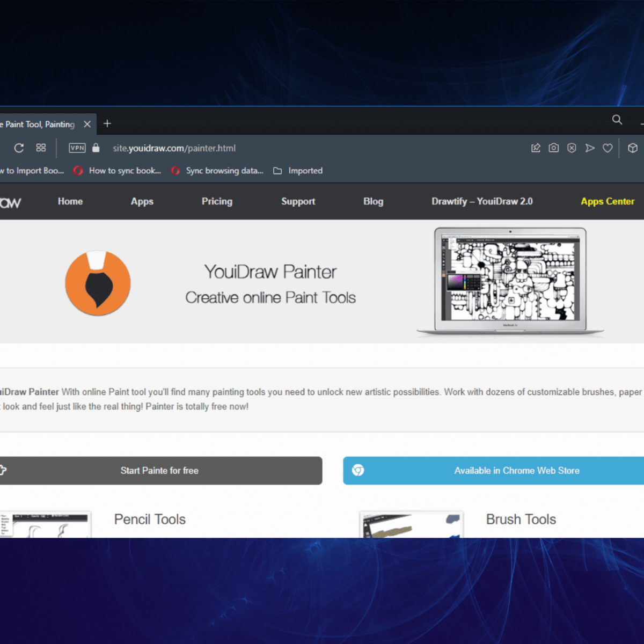
Task: Open the speed dial grid icon
Action: [41, 148]
